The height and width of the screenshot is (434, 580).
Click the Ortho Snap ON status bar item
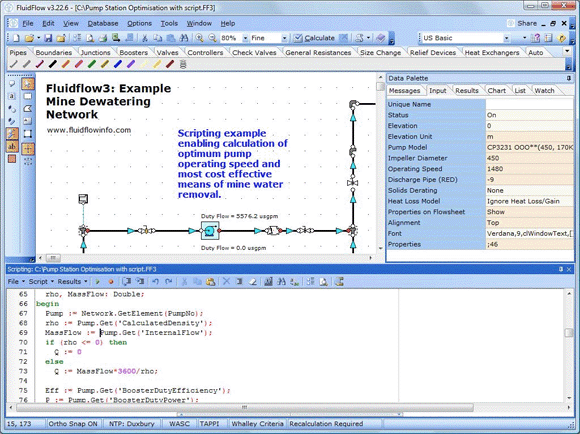[x=72, y=424]
